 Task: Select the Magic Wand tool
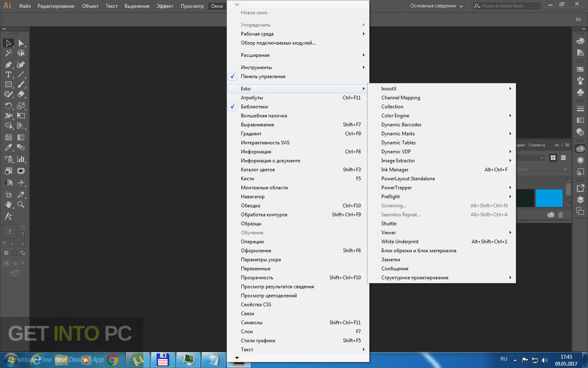pos(8,53)
